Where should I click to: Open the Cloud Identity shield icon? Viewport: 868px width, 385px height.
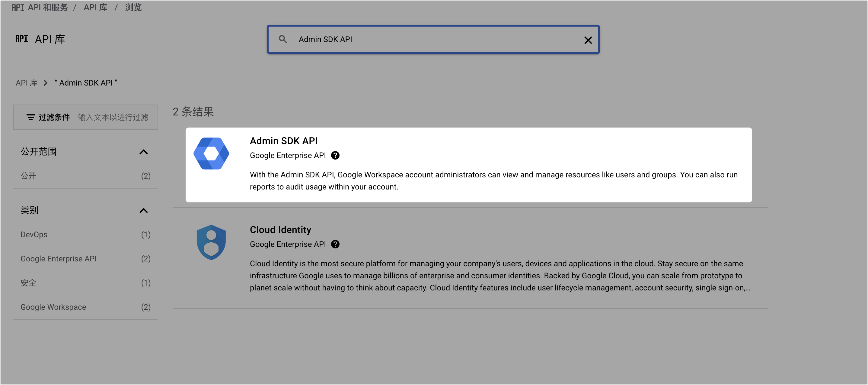(x=211, y=242)
